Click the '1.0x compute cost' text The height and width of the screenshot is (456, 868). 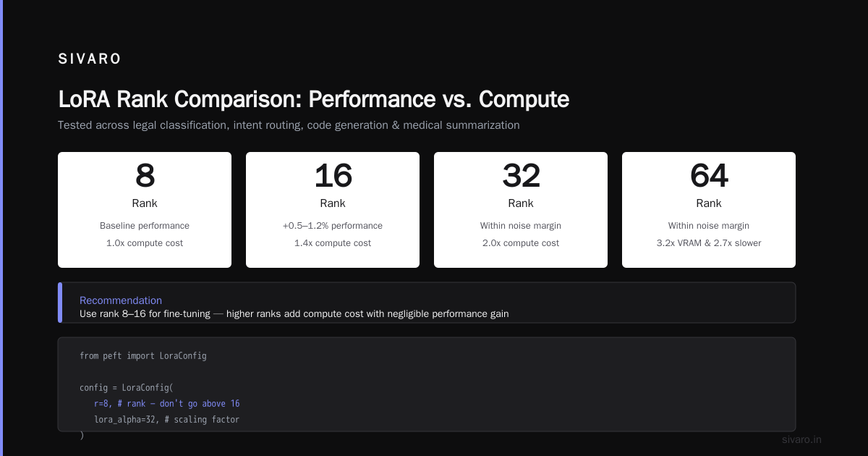pyautogui.click(x=145, y=243)
